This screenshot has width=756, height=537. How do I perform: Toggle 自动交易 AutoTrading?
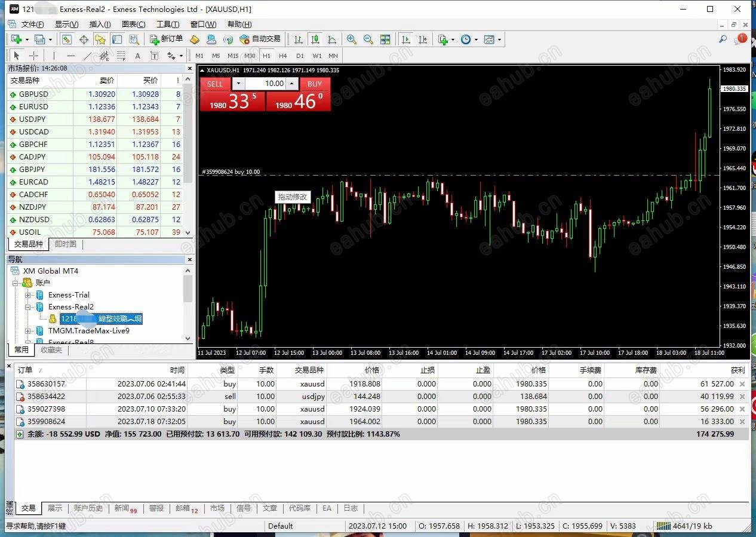[x=260, y=39]
